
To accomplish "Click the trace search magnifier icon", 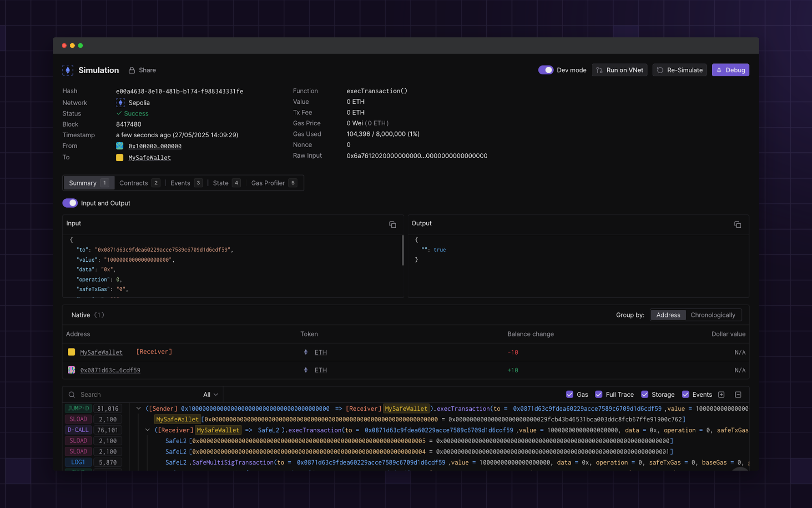I will tap(72, 395).
